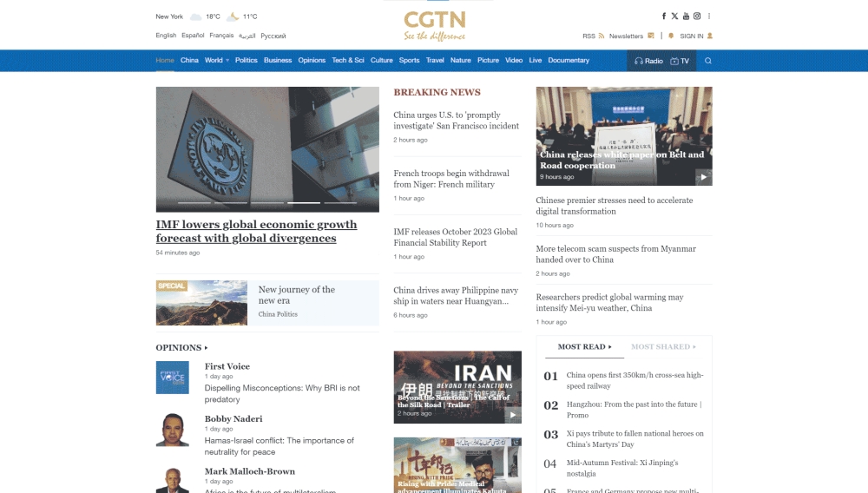Click the CGTN logo
This screenshot has width=868, height=493.
(435, 25)
